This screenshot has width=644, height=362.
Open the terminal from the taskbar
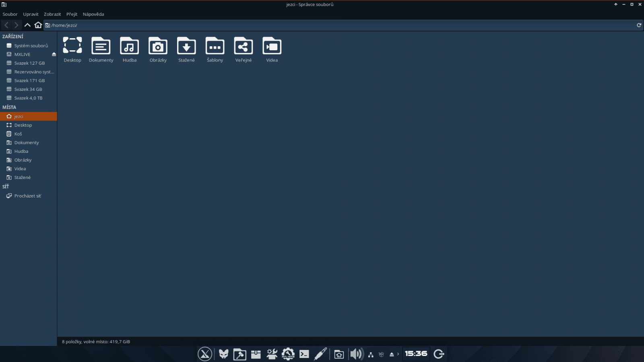click(305, 354)
